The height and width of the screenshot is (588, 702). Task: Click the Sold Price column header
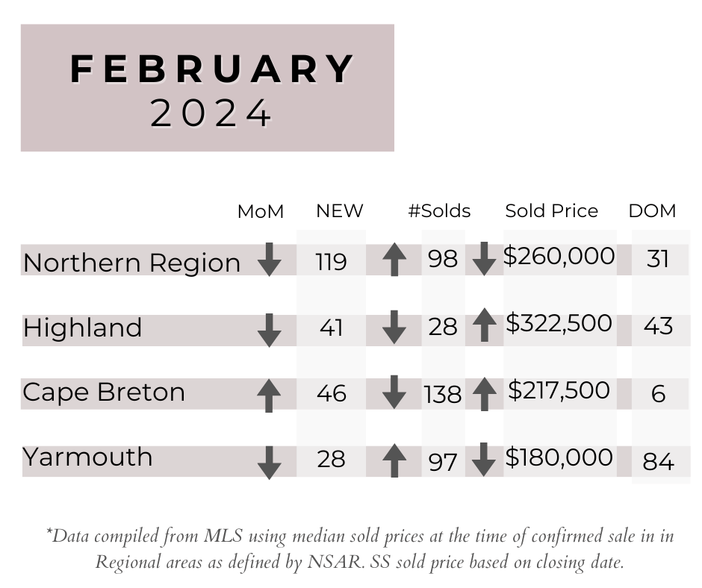click(x=552, y=210)
